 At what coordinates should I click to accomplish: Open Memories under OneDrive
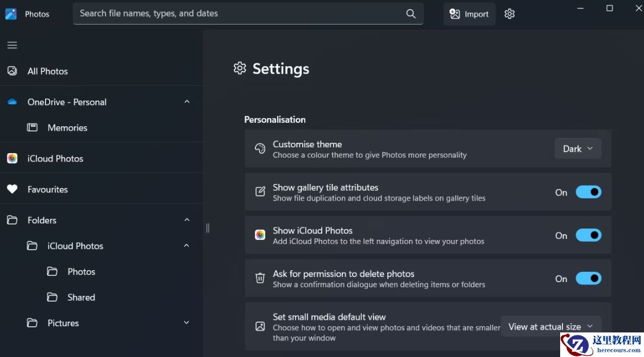point(67,127)
